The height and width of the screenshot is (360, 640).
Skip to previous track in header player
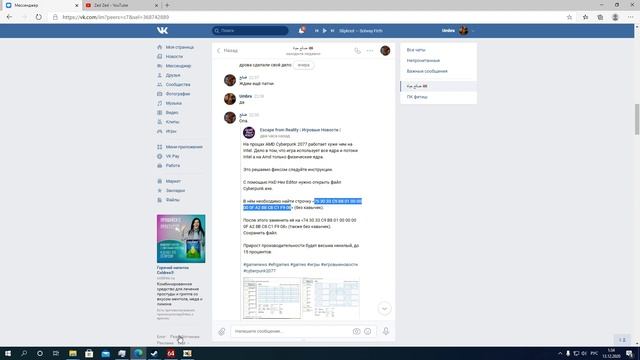click(316, 31)
